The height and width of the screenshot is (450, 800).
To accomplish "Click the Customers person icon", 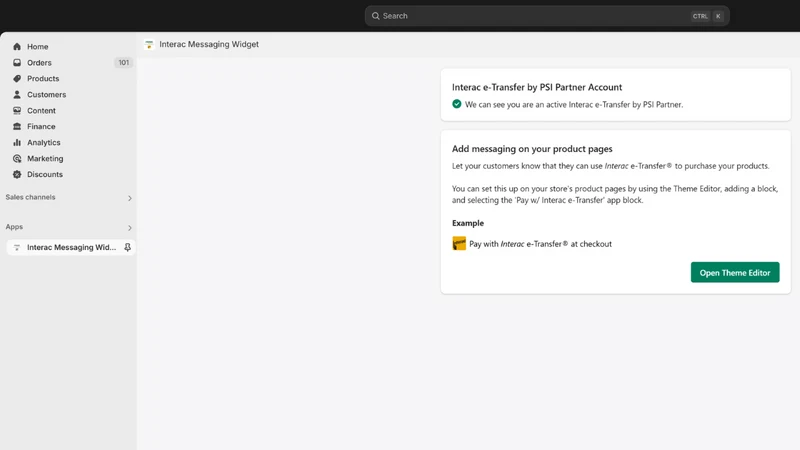I will click(17, 94).
